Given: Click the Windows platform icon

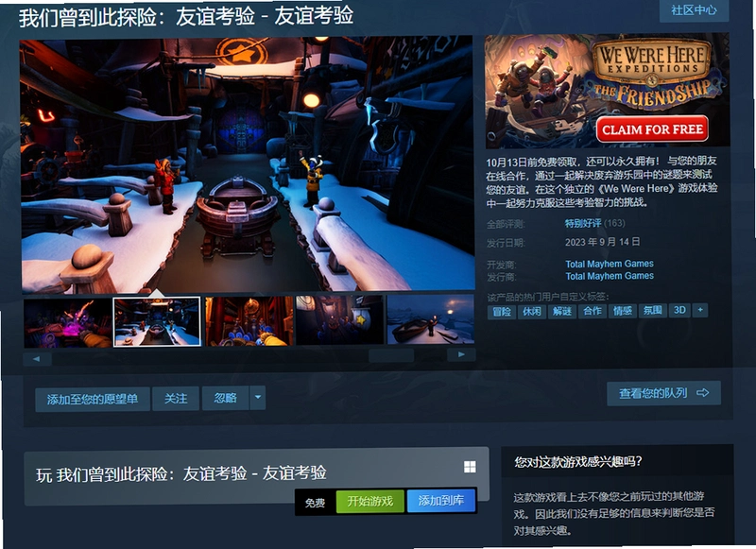Looking at the screenshot, I should coord(470,467).
